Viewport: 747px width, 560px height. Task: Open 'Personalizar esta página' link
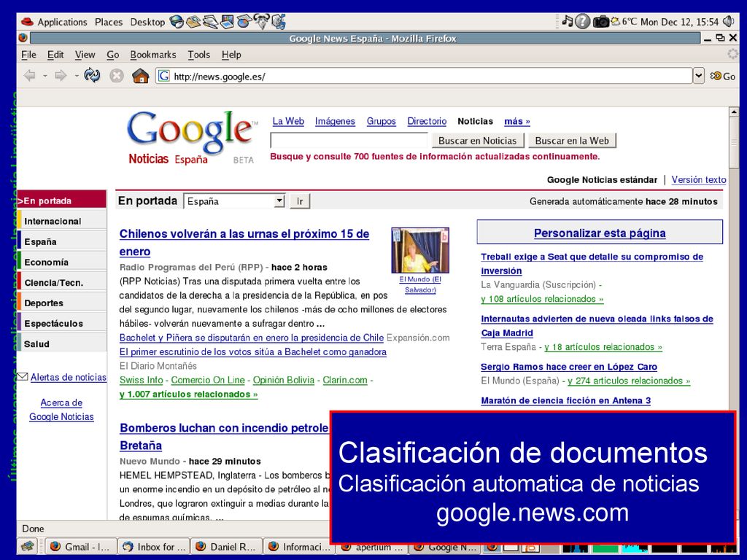coord(600,233)
